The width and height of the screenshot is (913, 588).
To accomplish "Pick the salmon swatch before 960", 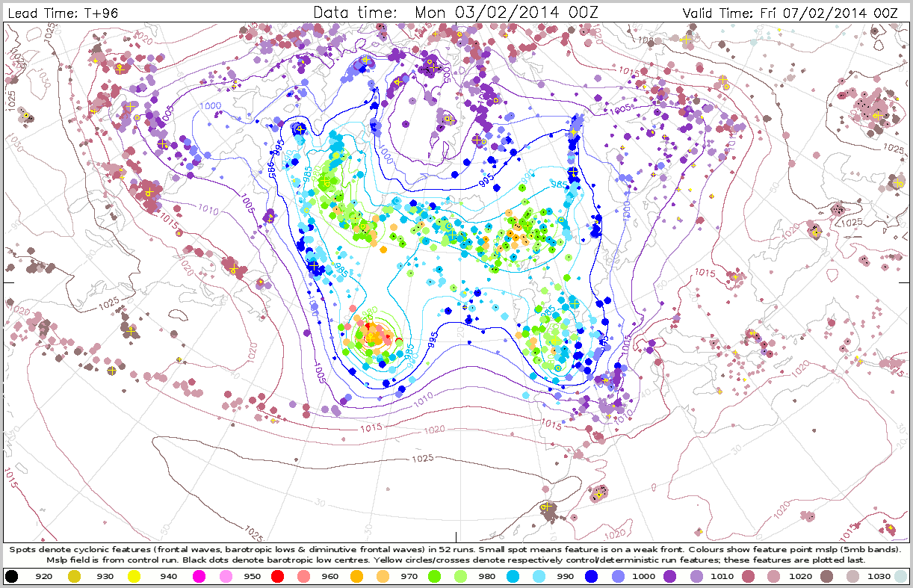I will click(303, 576).
